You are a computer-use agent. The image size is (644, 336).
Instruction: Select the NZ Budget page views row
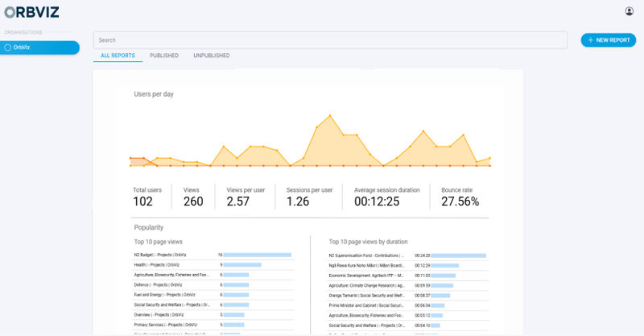pyautogui.click(x=213, y=255)
